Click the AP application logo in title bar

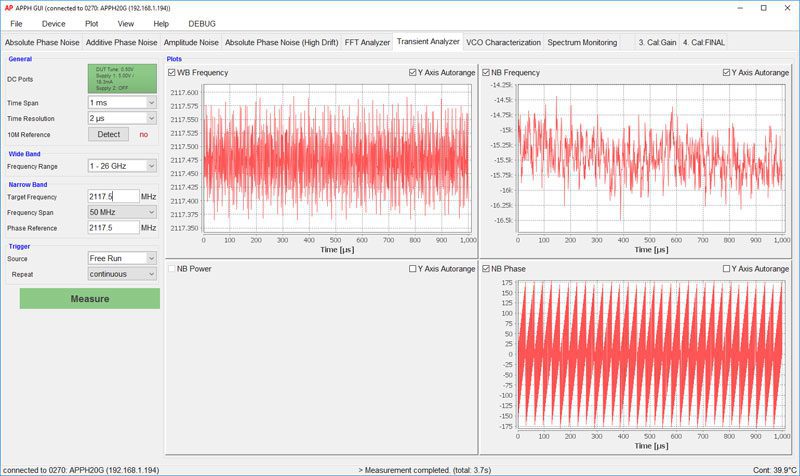pos(9,7)
